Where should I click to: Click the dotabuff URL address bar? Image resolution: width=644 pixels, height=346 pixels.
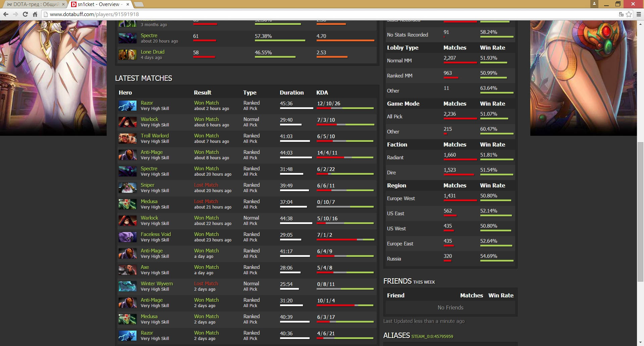(329, 14)
